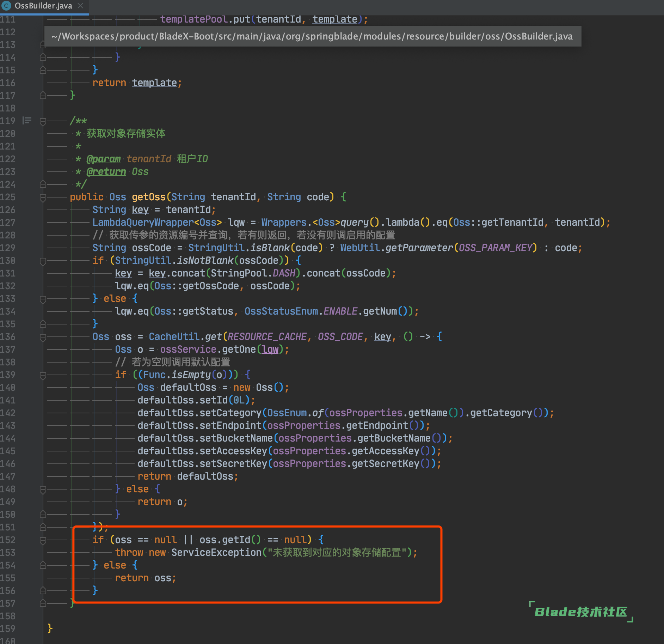Image resolution: width=664 pixels, height=644 pixels.
Task: Click the Java class icon on OssBuilder.java tab
Action: (6, 6)
